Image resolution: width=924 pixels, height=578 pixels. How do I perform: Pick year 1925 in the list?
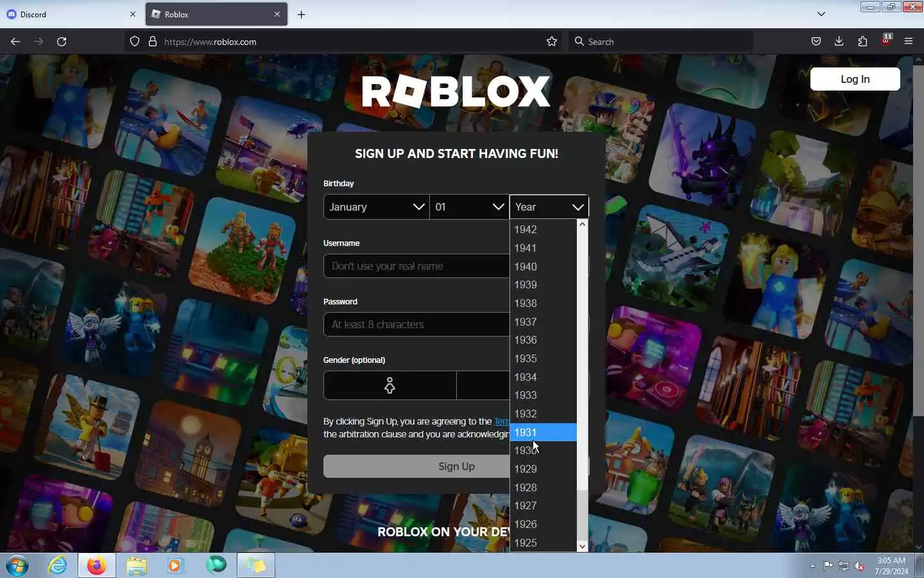[x=543, y=543]
